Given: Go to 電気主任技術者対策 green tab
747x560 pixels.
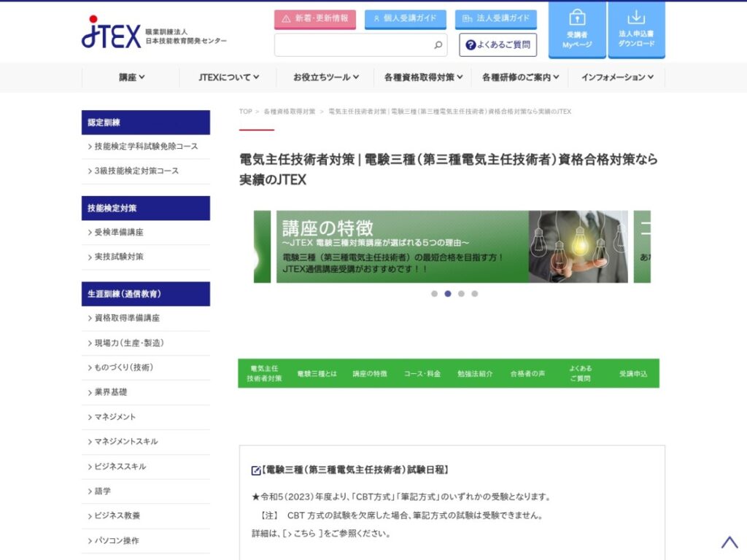Looking at the screenshot, I should tap(264, 373).
